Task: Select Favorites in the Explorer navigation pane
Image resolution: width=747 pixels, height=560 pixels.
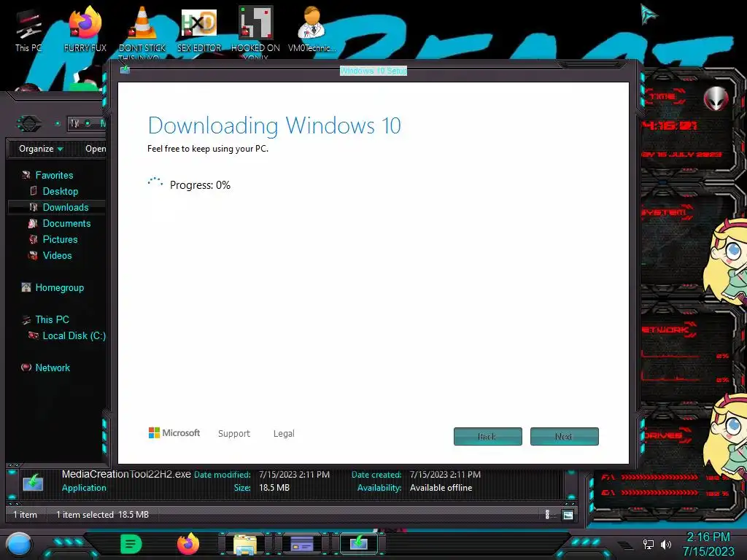Action: pyautogui.click(x=54, y=175)
